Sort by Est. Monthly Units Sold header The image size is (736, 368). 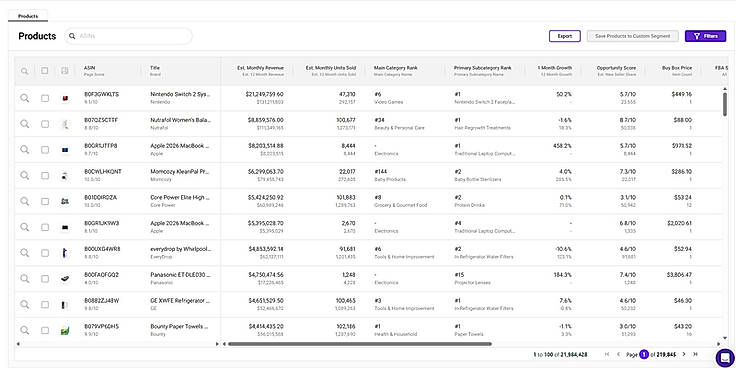click(x=330, y=68)
